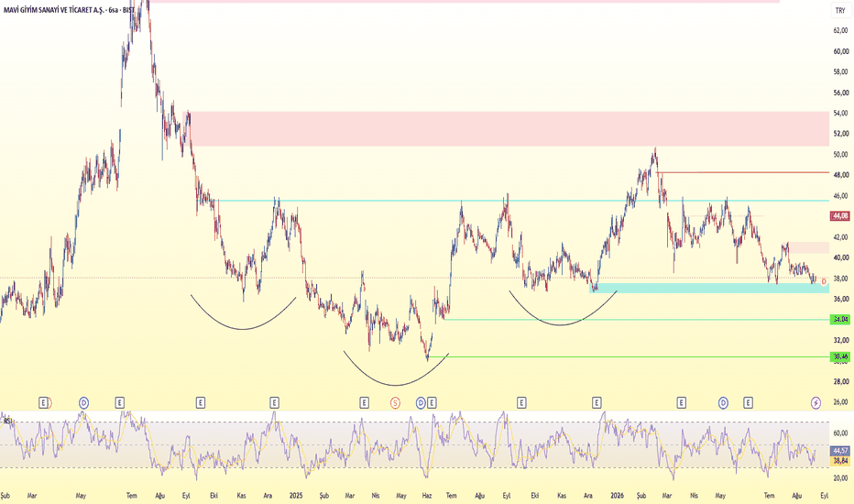Screen dimensions: 854x504
Task: Click the dividend D marker above May 2024
Action: tap(83, 403)
